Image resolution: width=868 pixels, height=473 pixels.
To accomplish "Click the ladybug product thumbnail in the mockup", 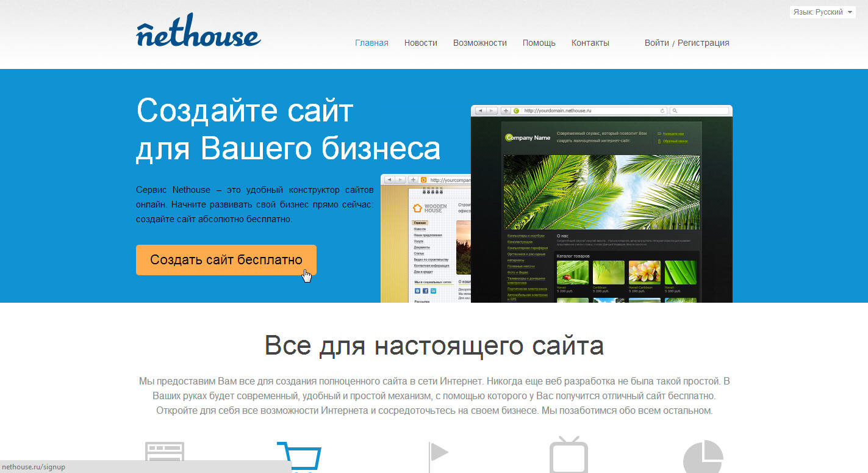I will 573,273.
